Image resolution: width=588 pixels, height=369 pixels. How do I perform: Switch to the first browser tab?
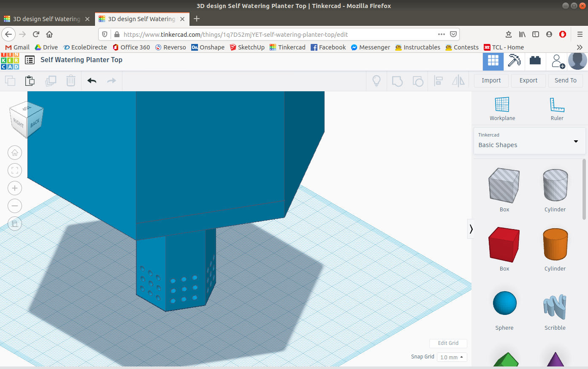click(x=46, y=19)
